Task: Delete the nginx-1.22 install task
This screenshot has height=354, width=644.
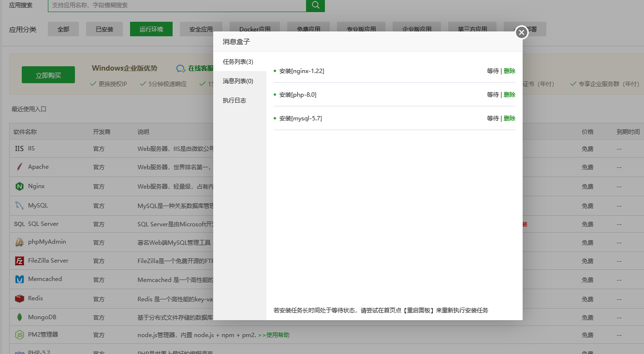Action: (510, 71)
